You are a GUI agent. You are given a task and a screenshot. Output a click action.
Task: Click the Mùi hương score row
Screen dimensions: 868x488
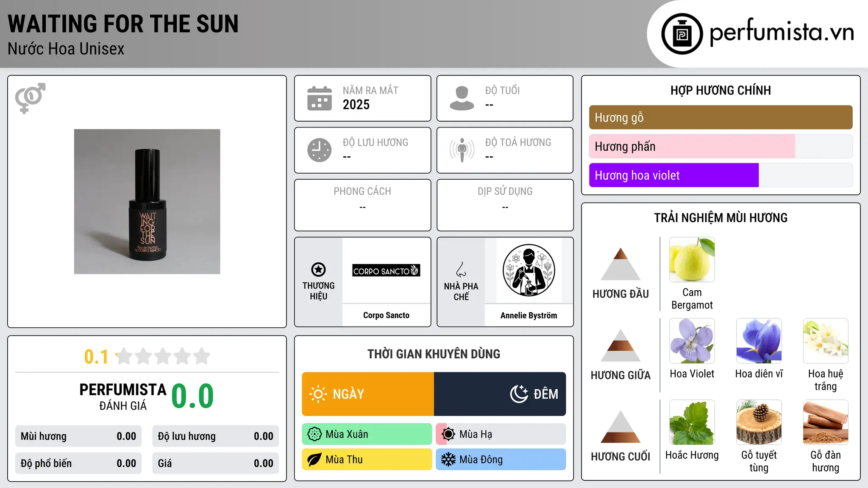coord(78,436)
